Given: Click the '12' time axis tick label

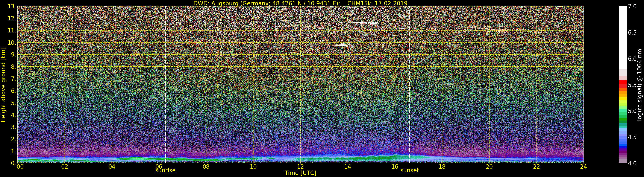Looking at the screenshot, I should point(300,167).
